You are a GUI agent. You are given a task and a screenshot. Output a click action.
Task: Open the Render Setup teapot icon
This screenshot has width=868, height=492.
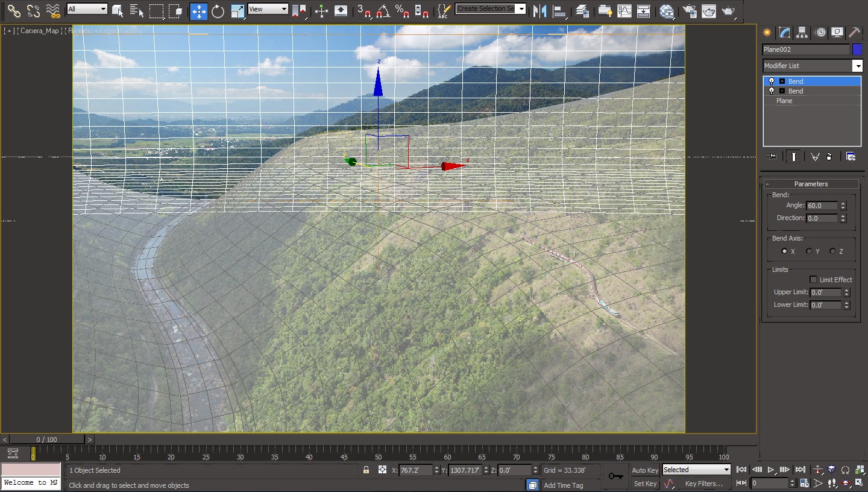pos(690,11)
